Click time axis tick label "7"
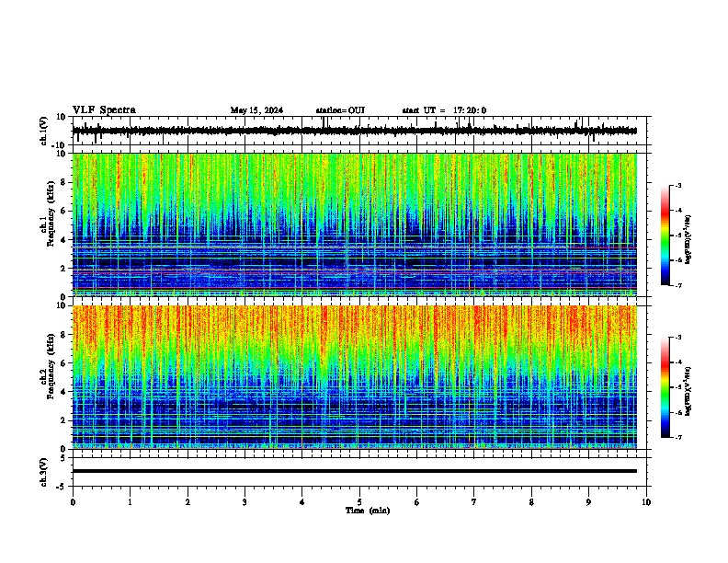The width and height of the screenshot is (728, 563). pos(474,502)
